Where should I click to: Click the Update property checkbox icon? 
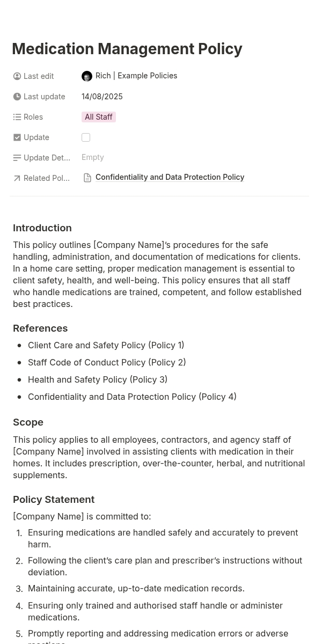[17, 137]
